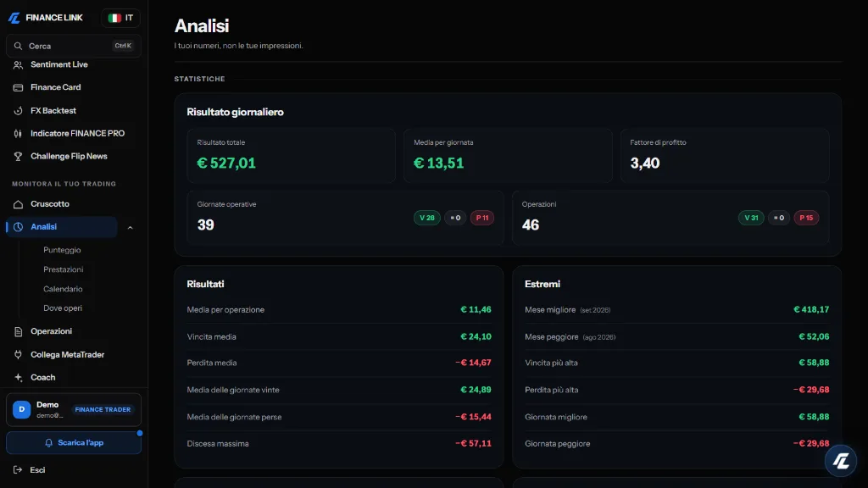Viewport: 868px width, 488px height.
Task: Click the P 11 losing days badge
Action: pyautogui.click(x=482, y=218)
